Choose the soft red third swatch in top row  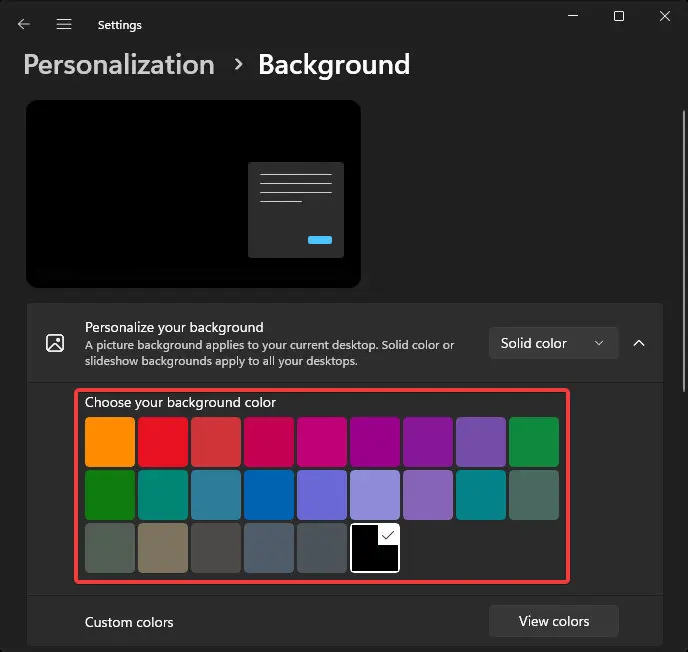click(x=216, y=442)
